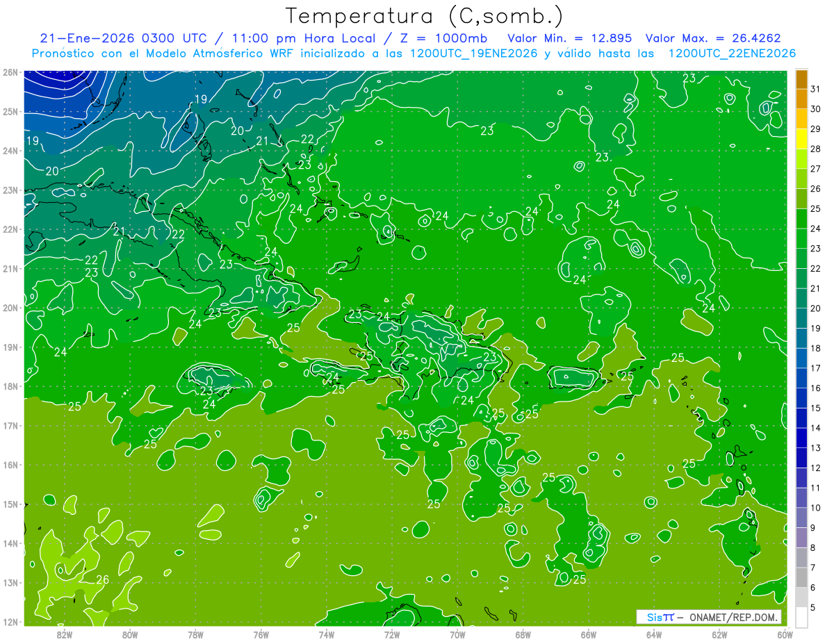Click the teal color bar segment between 19 and 20
This screenshot has height=644, width=834.
coord(801,318)
